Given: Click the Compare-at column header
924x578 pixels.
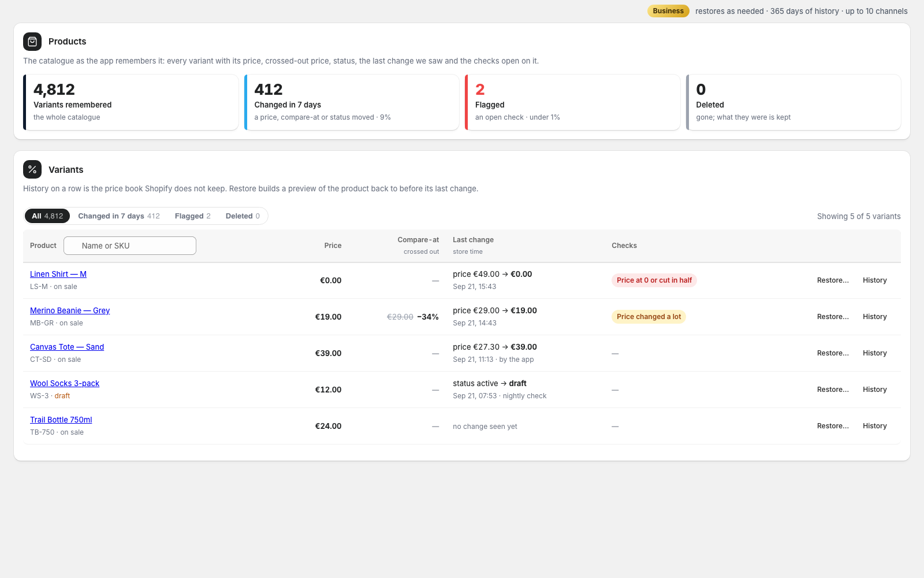Looking at the screenshot, I should click(x=418, y=240).
